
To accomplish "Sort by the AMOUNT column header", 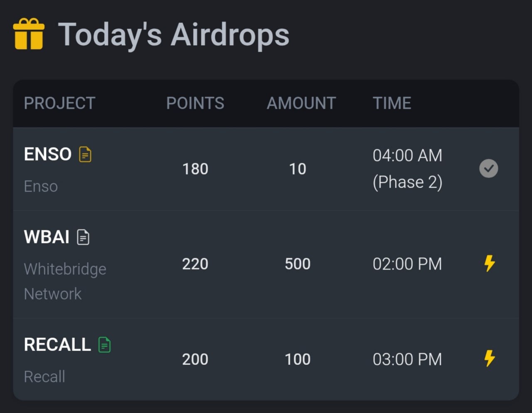I will click(301, 103).
